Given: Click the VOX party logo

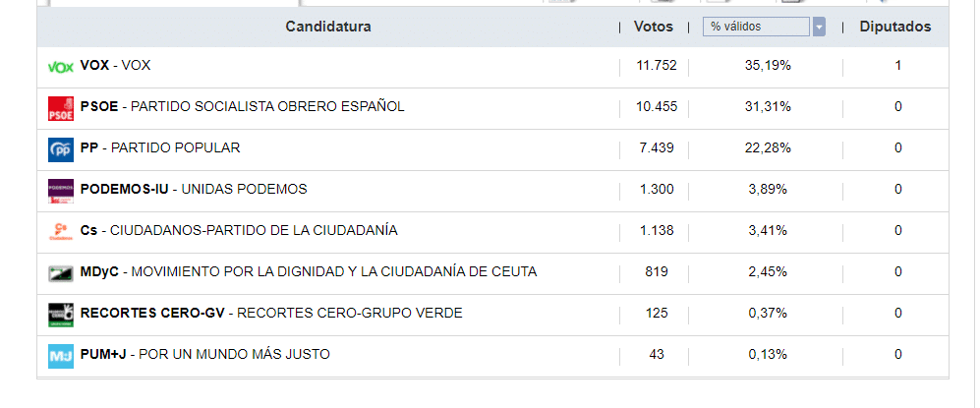Looking at the screenshot, I should [61, 66].
